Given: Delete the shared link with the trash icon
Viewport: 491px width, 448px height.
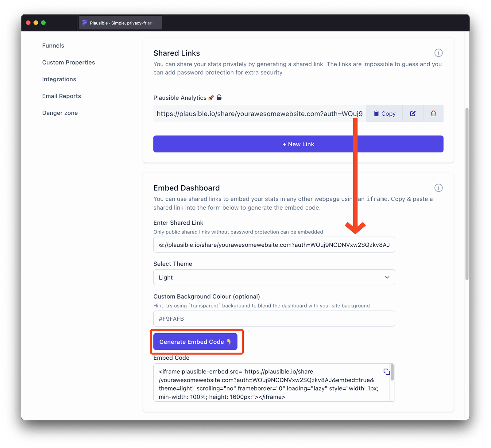Looking at the screenshot, I should tap(433, 113).
